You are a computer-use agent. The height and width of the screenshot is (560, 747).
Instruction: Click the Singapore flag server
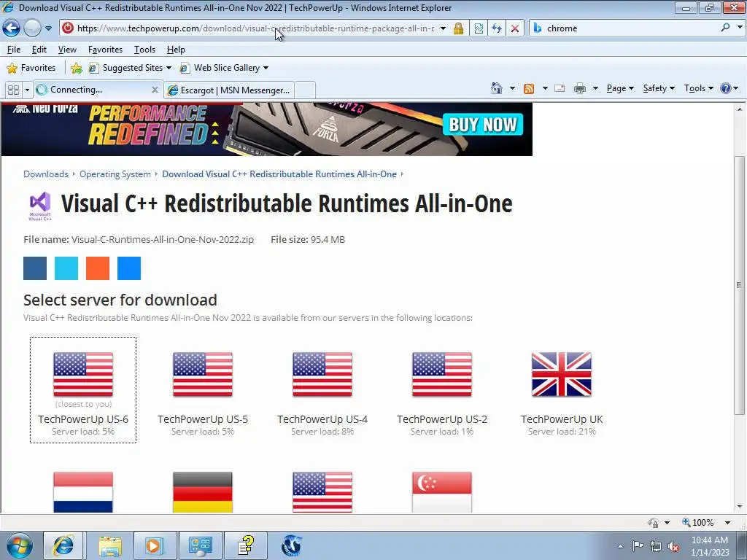pos(442,492)
